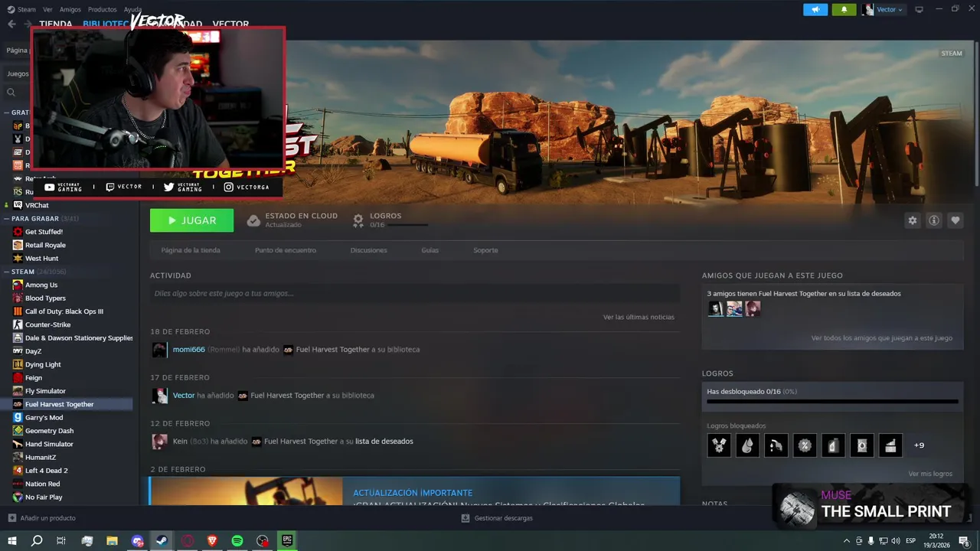Select Call of Duty: Black Ops III
This screenshot has height=551, width=980.
click(x=64, y=311)
